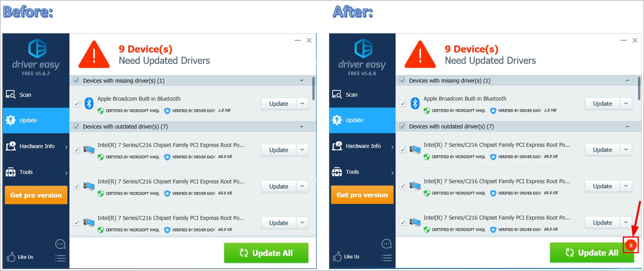Toggle outdated drivers group checkbox in Before window

click(x=76, y=126)
